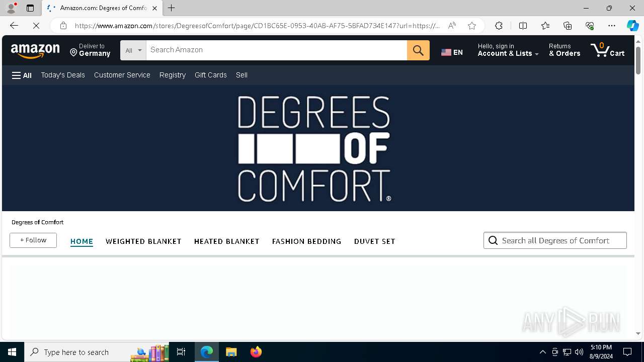Select the HOME store tab
Image resolution: width=644 pixels, height=362 pixels.
click(82, 241)
